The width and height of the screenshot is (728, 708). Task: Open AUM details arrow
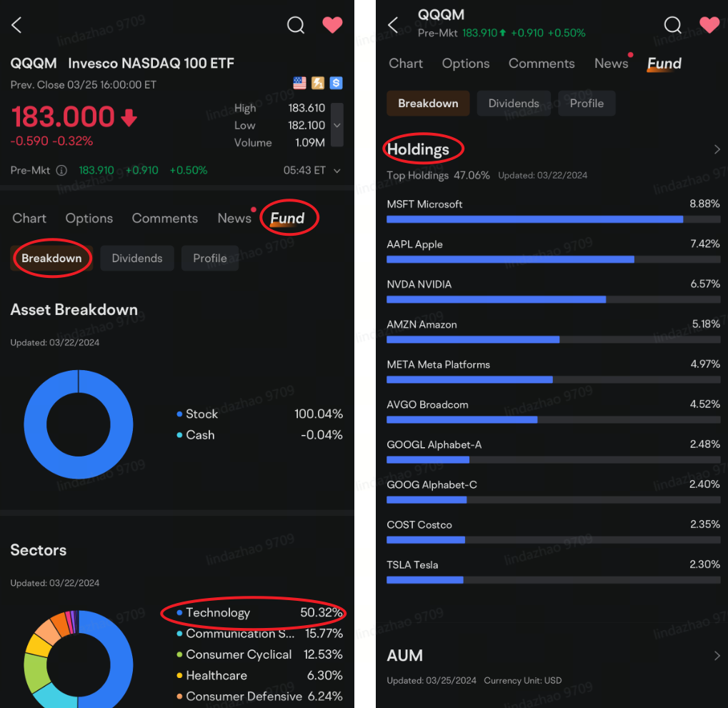point(717,656)
